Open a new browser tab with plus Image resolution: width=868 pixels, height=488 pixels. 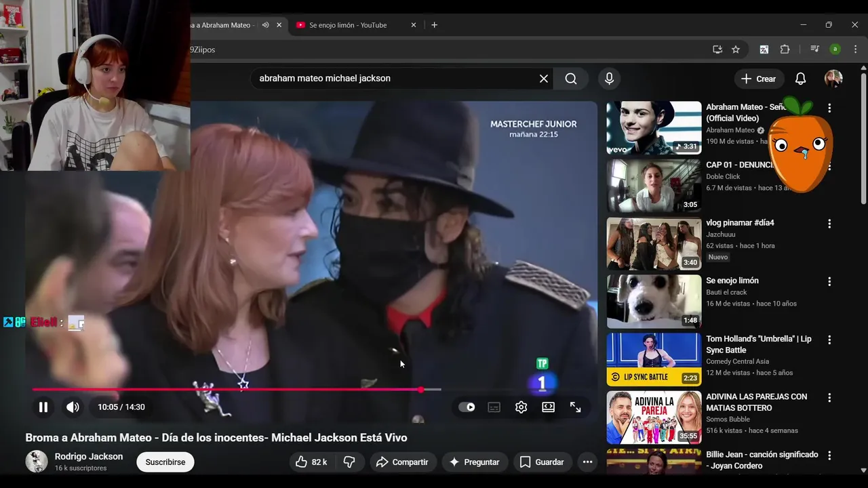tap(435, 25)
